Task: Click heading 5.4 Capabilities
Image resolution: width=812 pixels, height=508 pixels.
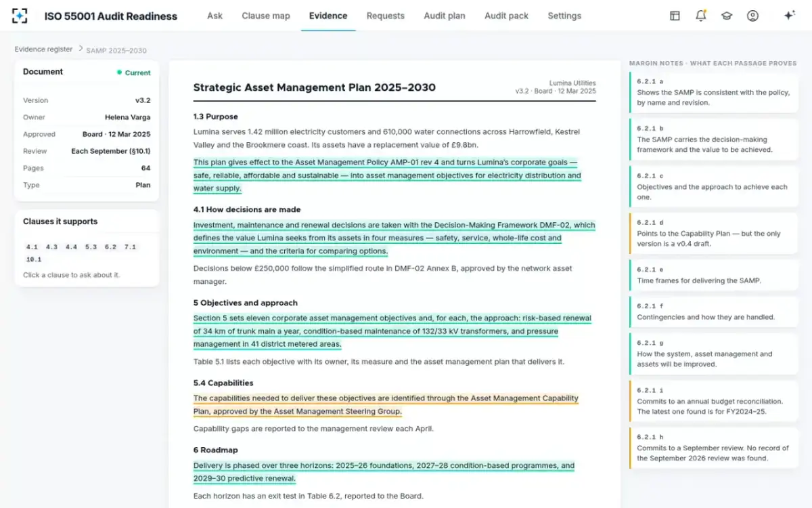Action: [x=223, y=383]
